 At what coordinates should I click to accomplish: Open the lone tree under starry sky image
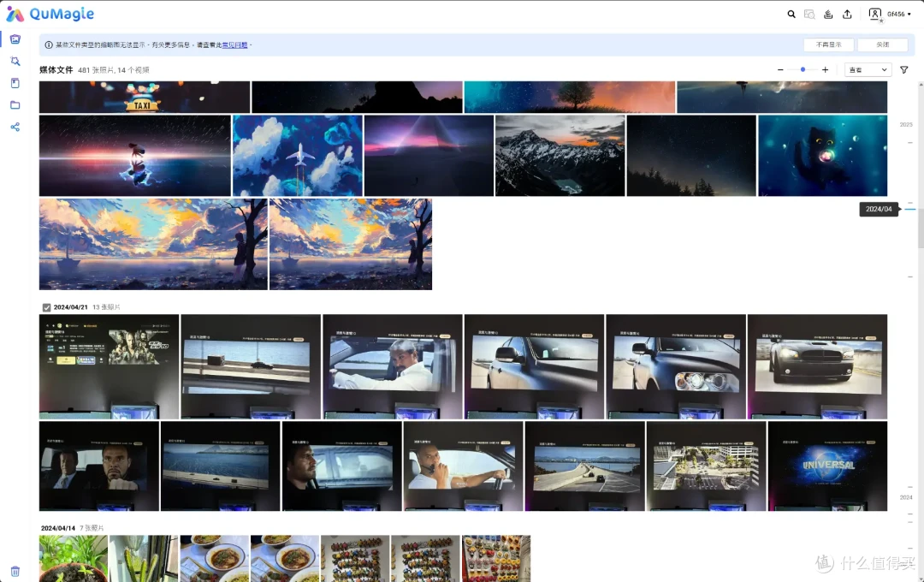(570, 97)
